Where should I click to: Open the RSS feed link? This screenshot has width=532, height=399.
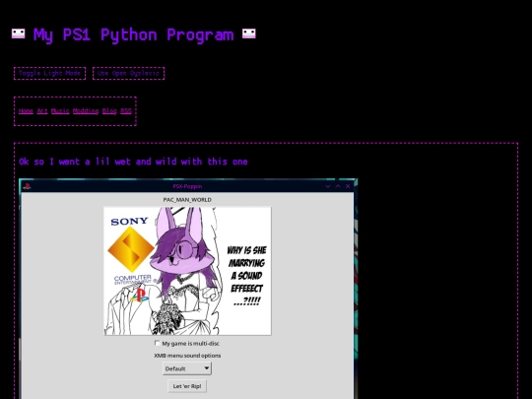126,111
